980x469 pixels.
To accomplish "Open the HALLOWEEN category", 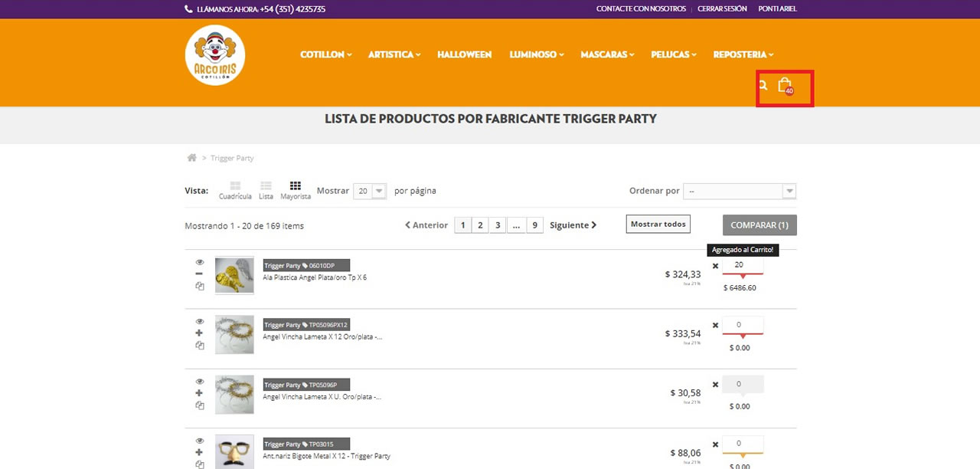I will click(x=465, y=55).
